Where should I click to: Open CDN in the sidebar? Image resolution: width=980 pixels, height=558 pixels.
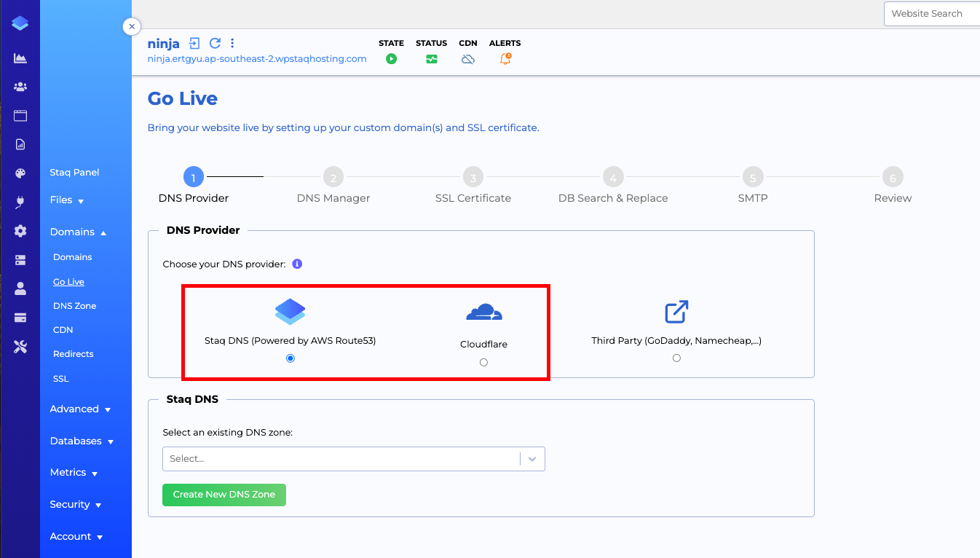click(x=63, y=330)
